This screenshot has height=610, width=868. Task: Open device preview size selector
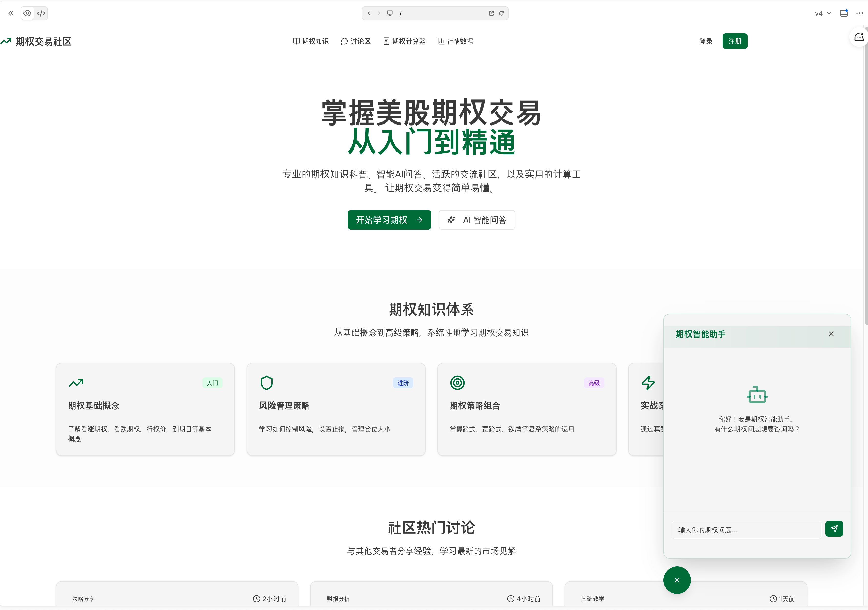tap(389, 13)
